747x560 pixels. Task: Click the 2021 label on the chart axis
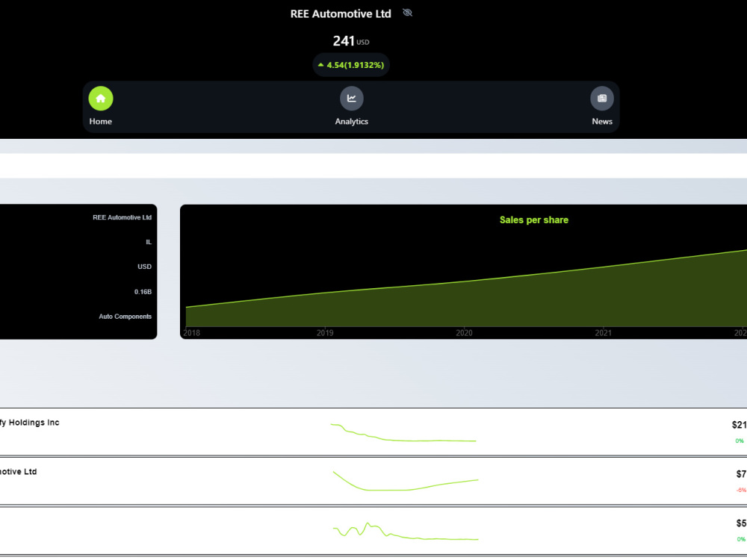[603, 333]
